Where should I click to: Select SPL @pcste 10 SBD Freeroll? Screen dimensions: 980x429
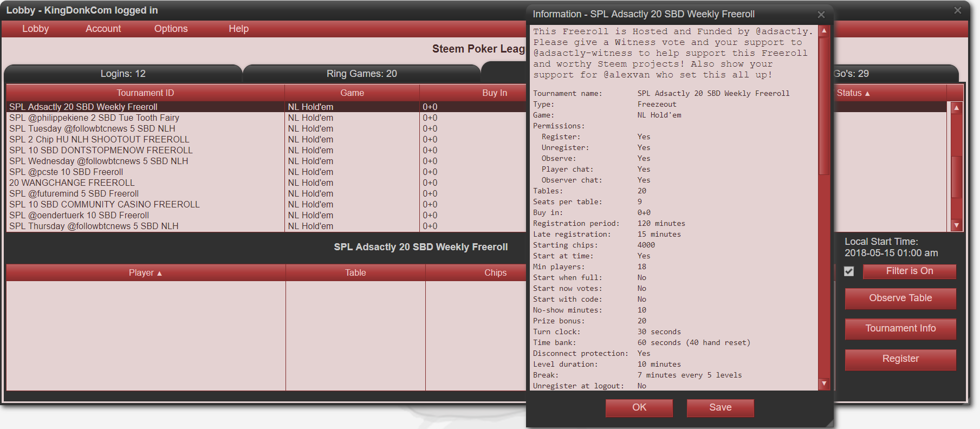tap(266, 172)
